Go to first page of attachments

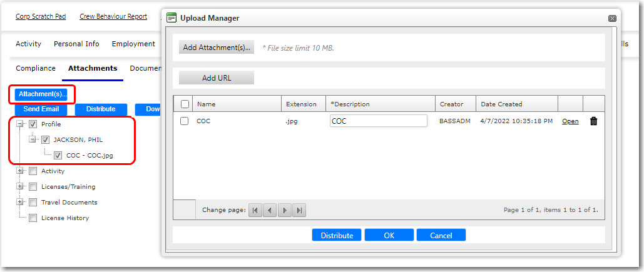pos(255,211)
